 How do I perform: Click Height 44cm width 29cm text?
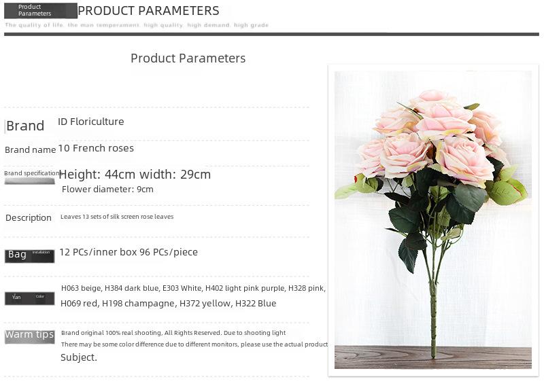135,175
